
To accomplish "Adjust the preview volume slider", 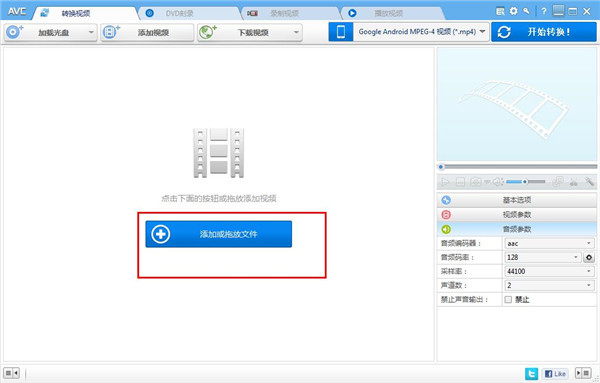I will click(526, 182).
